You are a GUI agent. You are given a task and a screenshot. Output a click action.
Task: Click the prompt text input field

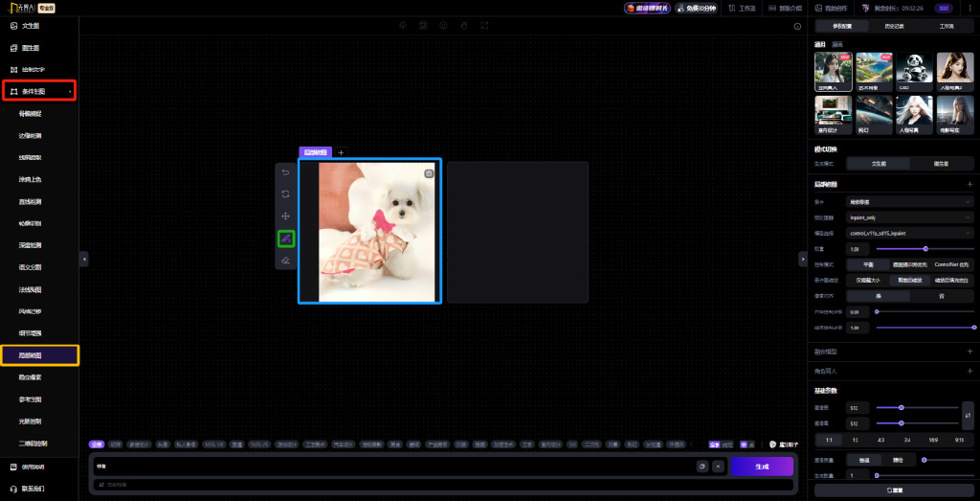[x=393, y=466]
